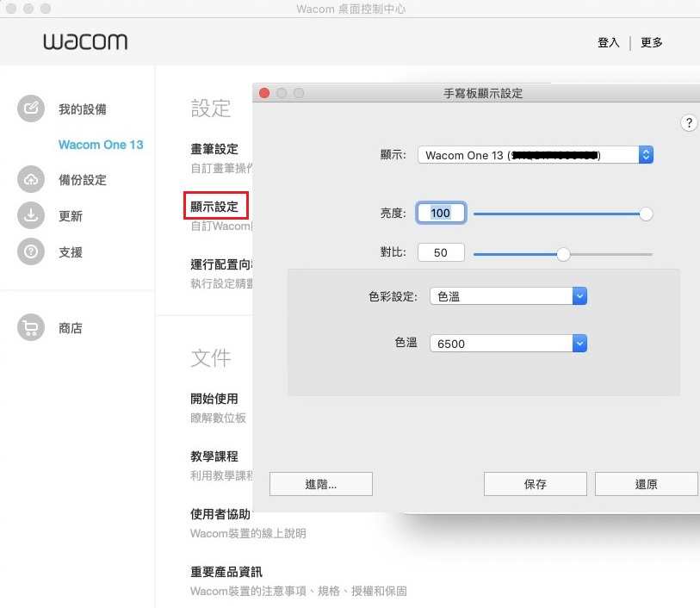Image resolution: width=700 pixels, height=608 pixels.
Task: Select Wacom One 13 device in sidebar
Action: (101, 145)
